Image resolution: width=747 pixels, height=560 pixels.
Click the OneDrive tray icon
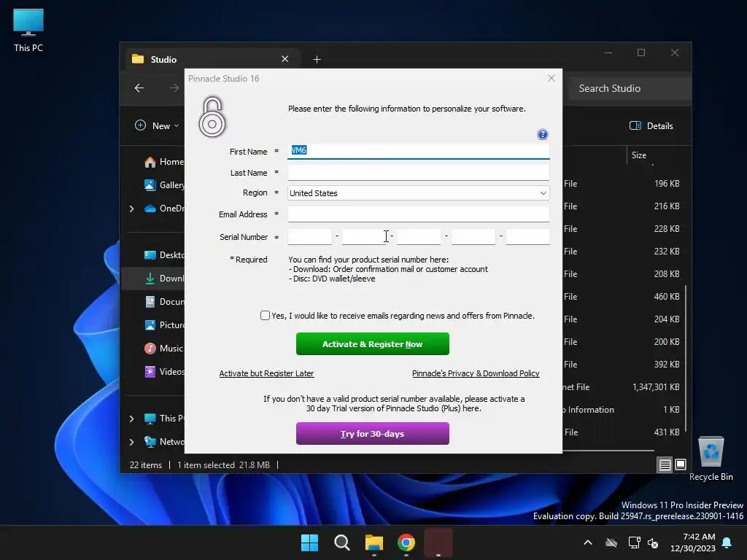[611, 542]
